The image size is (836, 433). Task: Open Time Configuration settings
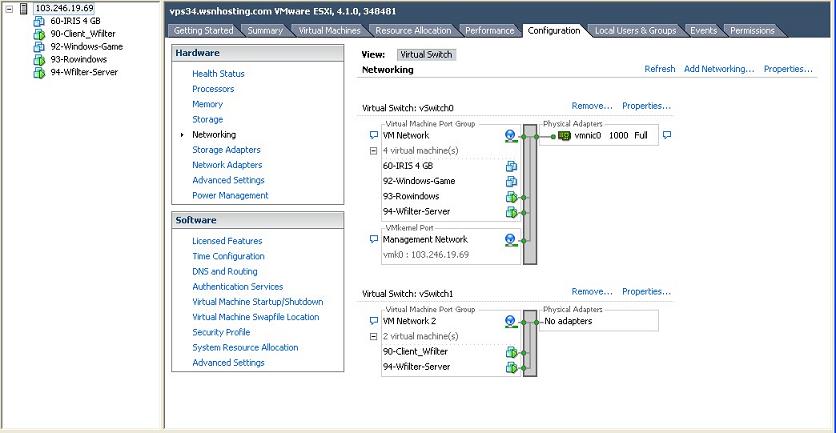228,256
